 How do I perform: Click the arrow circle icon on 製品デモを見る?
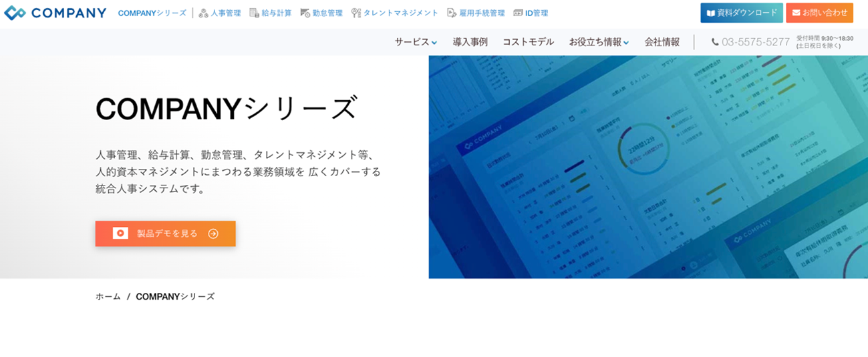tap(213, 234)
